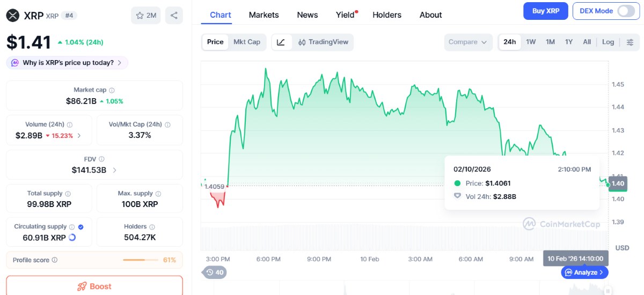This screenshot has height=295, width=644.
Task: Open the Yield tab
Action: [x=346, y=15]
